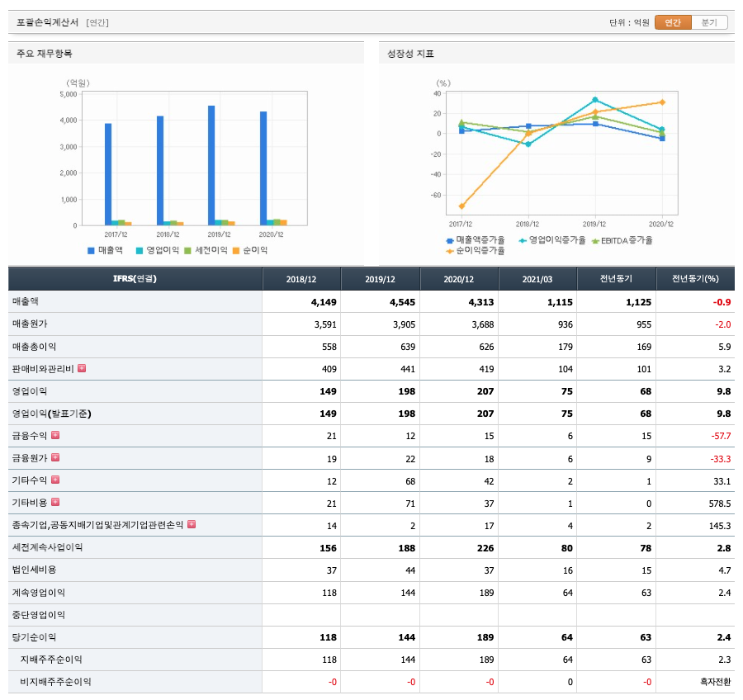Click the EBITDA증가율 legend marker

pyautogui.click(x=595, y=241)
